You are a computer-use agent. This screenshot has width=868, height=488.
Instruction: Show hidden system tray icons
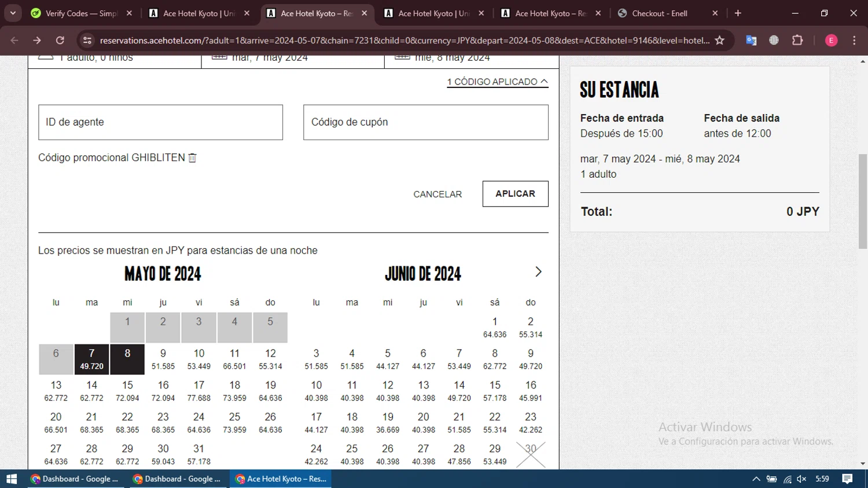coord(756,479)
